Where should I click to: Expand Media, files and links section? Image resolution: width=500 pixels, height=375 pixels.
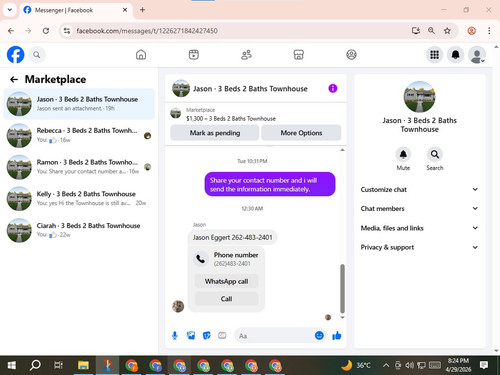coord(419,228)
